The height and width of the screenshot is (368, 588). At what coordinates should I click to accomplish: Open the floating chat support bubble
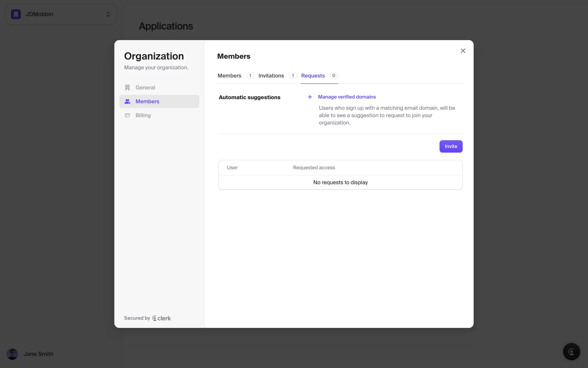[571, 351]
